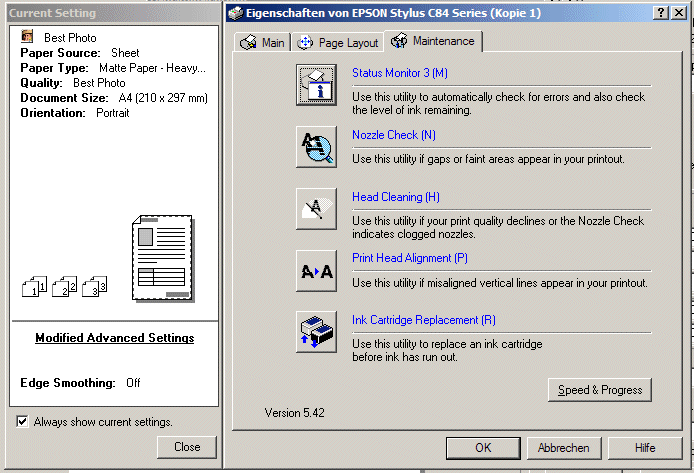This screenshot has width=694, height=473.
Task: Click the printer icon in dialog title bar
Action: pyautogui.click(x=236, y=13)
